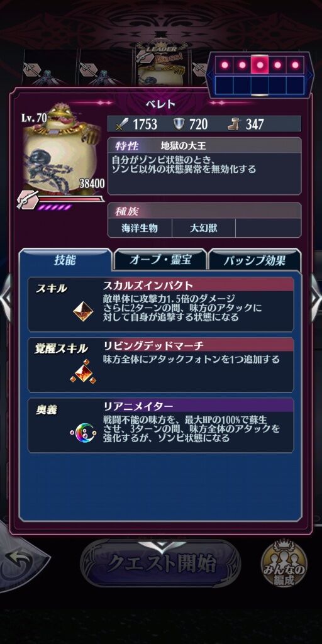Image resolution: width=322 pixels, height=644 pixels.
Task: Switch to the パッシブ効果 tab
Action: tap(255, 260)
